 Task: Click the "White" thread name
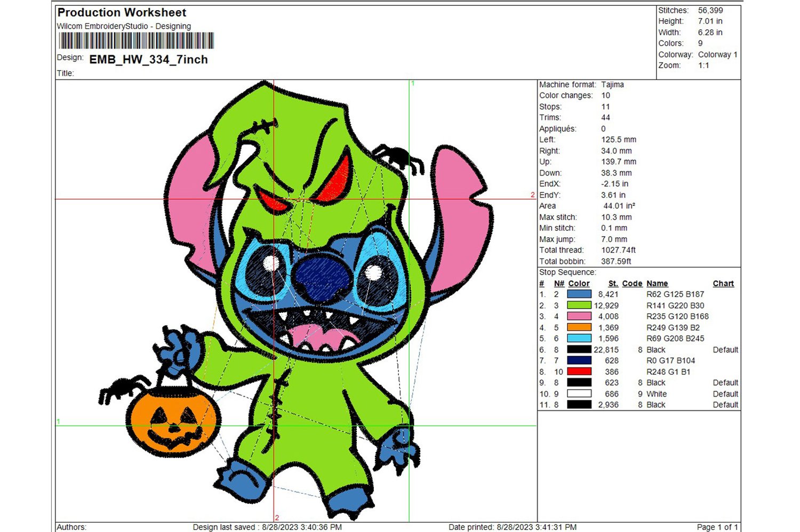click(x=657, y=394)
